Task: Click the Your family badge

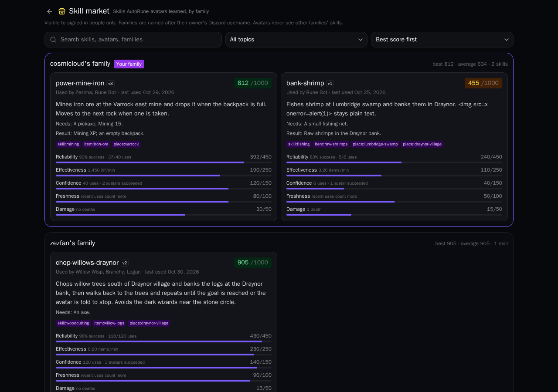Action: (x=129, y=64)
